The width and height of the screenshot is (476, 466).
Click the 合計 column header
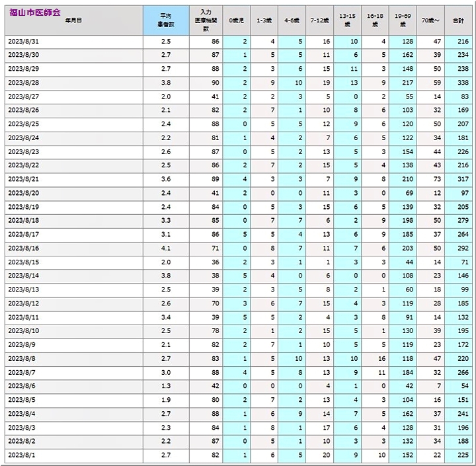457,20
